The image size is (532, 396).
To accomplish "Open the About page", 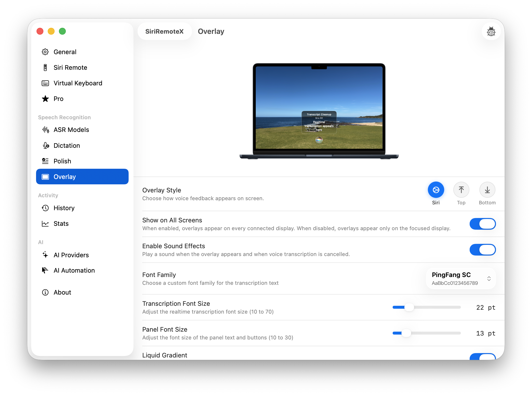I will coord(82,292).
